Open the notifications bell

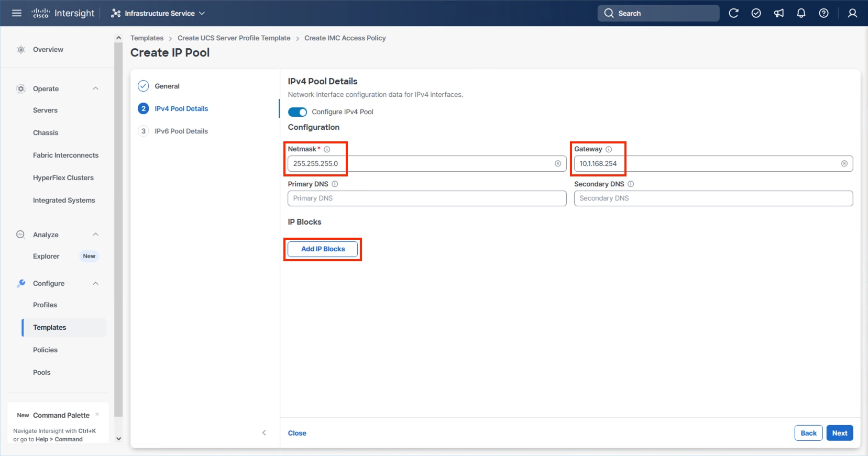point(801,13)
